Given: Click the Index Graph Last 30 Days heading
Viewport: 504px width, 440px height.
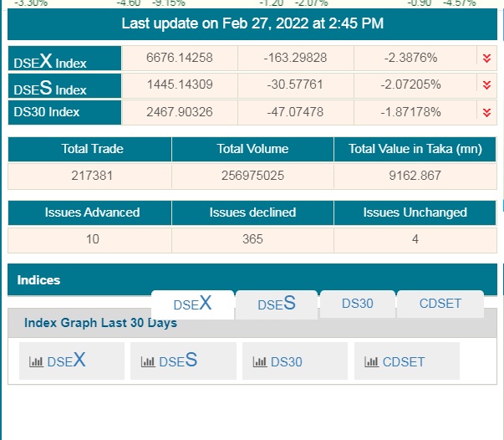Looking at the screenshot, I should click(100, 323).
